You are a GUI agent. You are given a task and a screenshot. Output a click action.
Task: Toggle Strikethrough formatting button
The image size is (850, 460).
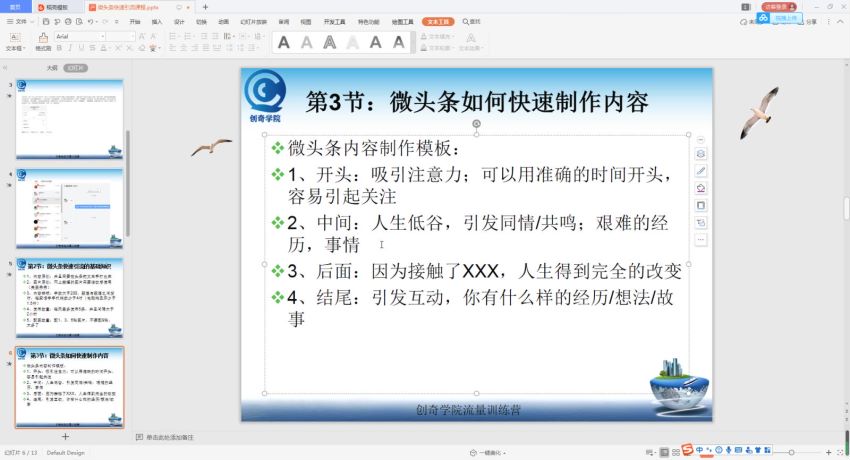tap(92, 48)
